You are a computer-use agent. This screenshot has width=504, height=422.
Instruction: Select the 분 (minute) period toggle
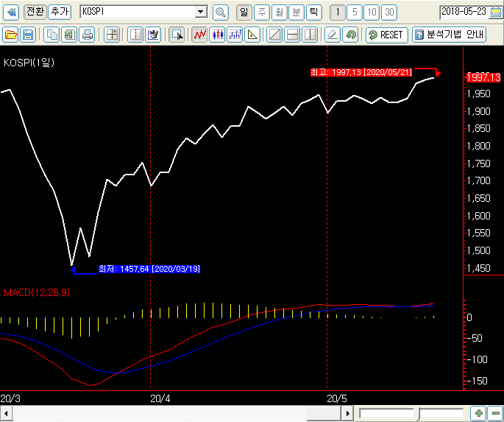pos(297,13)
